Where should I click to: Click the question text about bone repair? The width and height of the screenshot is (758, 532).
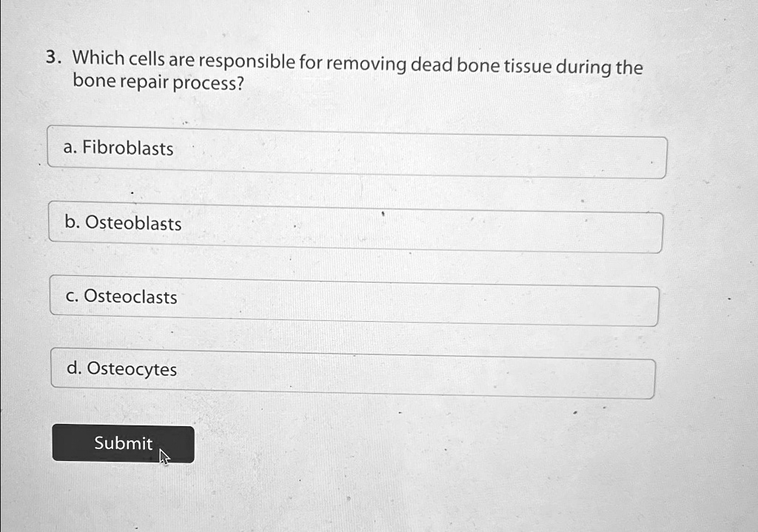pos(355,67)
